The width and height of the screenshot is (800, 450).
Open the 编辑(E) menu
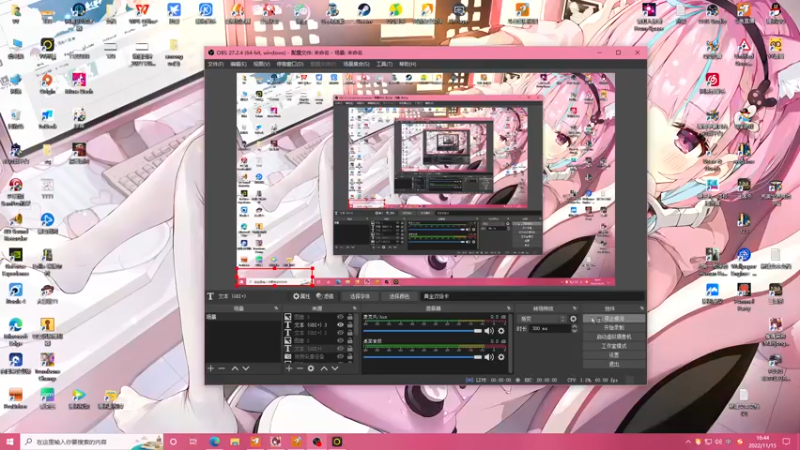point(238,64)
